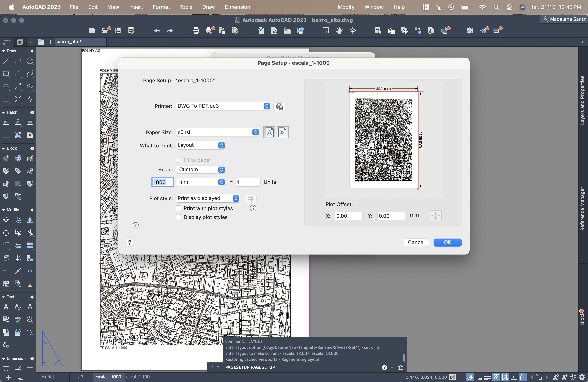This screenshot has width=588, height=382.
Task: Click the Move tool in Modify panel
Action: coord(6,220)
